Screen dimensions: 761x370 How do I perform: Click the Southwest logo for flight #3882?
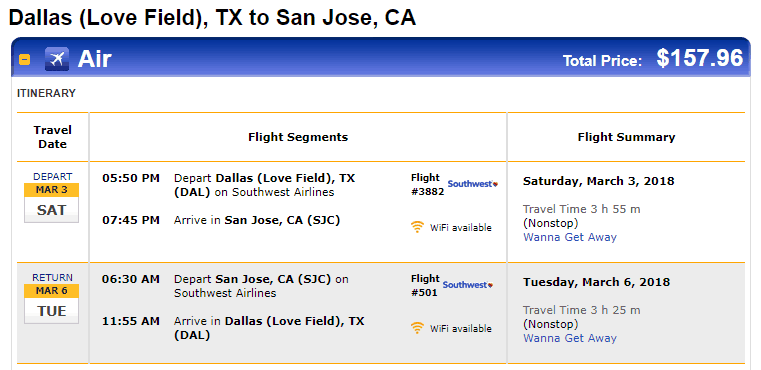pos(473,184)
